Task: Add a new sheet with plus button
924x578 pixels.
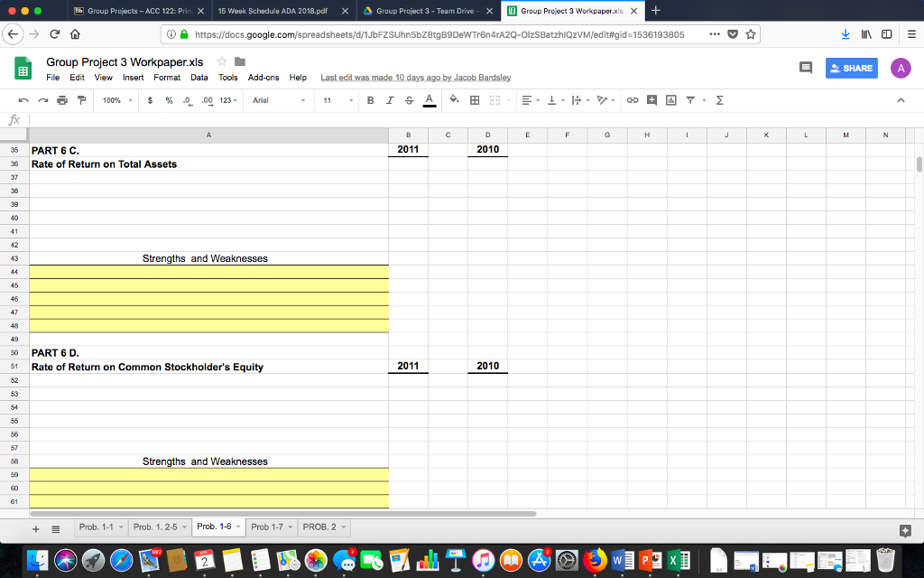Action: point(35,529)
